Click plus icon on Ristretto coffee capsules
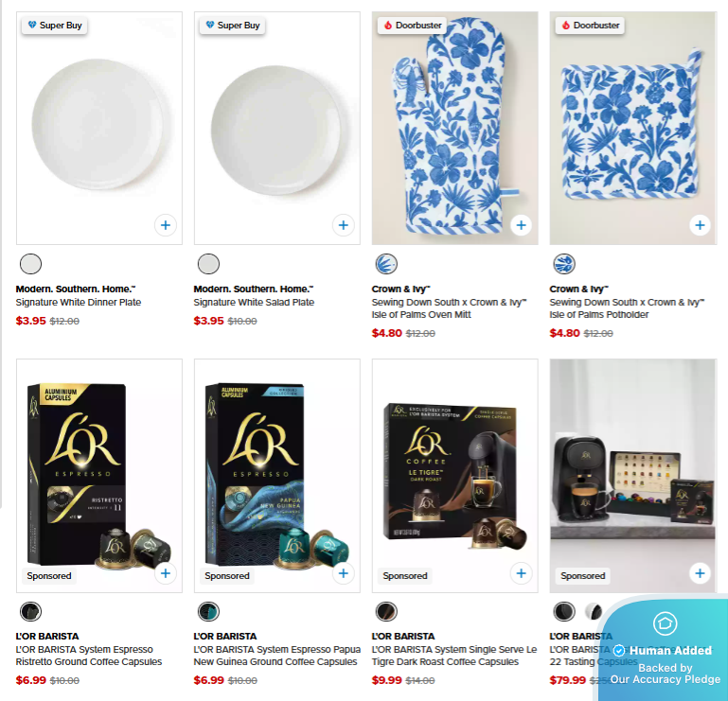 [x=165, y=573]
